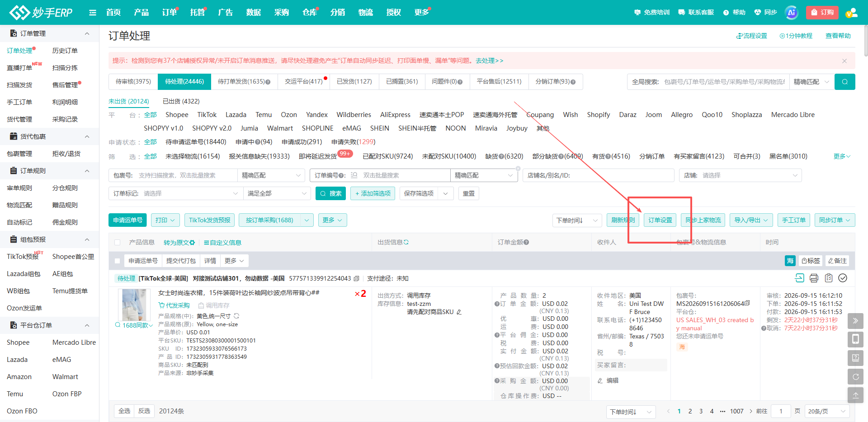Click the printer icon in the order row

(x=814, y=278)
